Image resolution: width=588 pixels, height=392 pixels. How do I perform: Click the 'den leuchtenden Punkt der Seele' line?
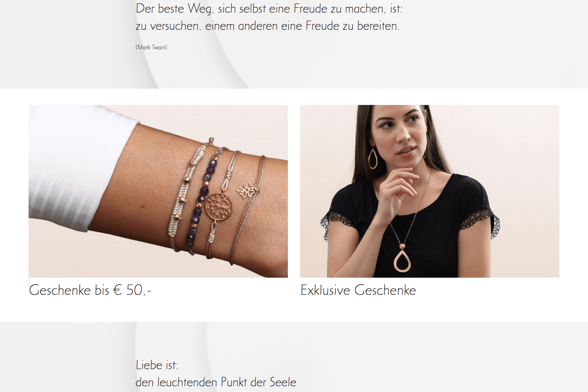coord(216,382)
